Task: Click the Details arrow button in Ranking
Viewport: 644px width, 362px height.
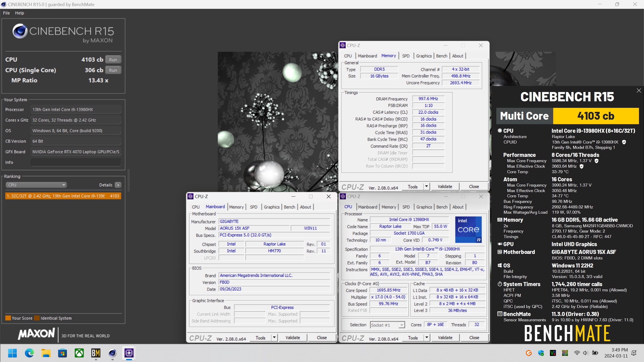Action: [118, 185]
